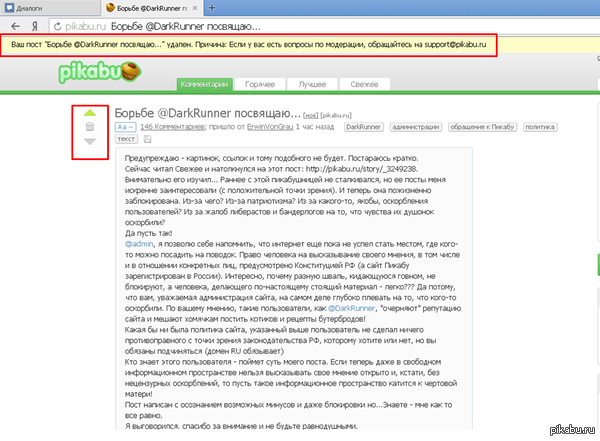The image size is (600, 441).
Task: Click post text line starting Предупреждаю
Action: (272, 158)
